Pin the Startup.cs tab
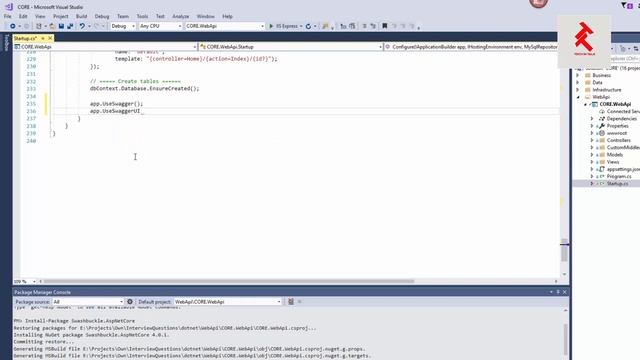The image size is (640, 360). click(43, 38)
